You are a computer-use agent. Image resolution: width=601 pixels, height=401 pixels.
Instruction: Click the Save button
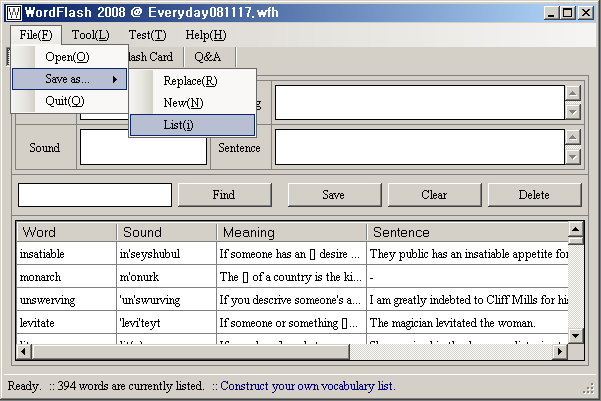pos(334,195)
